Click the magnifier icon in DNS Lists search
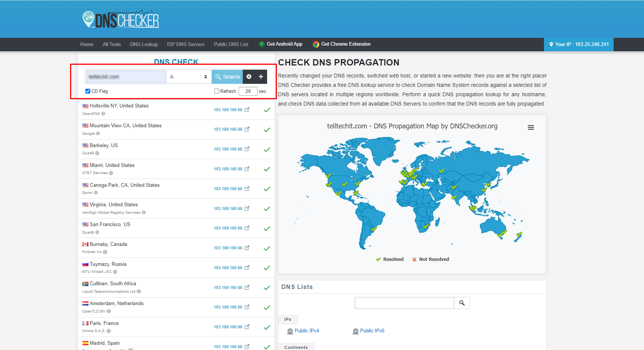 (462, 303)
